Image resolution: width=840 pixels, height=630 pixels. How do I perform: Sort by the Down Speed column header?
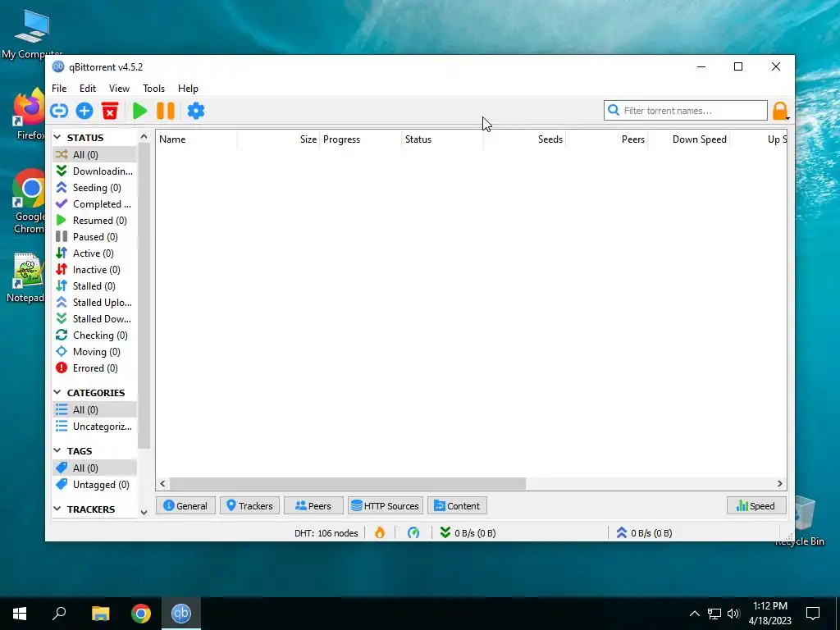(688, 139)
